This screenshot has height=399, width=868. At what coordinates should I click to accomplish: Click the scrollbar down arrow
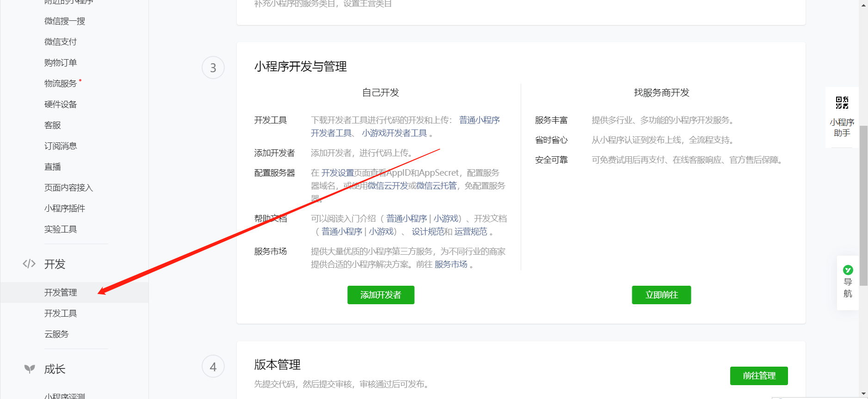point(863,394)
